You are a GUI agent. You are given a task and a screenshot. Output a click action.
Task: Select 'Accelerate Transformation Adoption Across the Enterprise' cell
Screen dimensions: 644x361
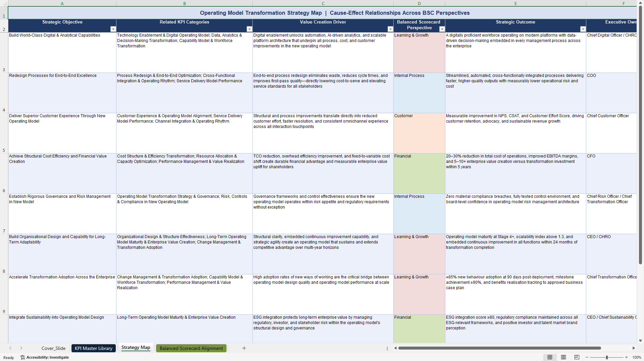coord(62,295)
